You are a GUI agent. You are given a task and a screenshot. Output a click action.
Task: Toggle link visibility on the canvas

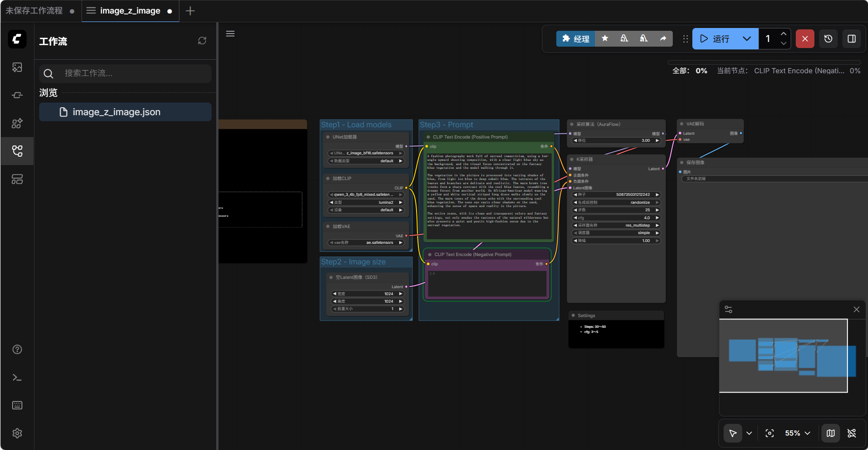tap(852, 433)
